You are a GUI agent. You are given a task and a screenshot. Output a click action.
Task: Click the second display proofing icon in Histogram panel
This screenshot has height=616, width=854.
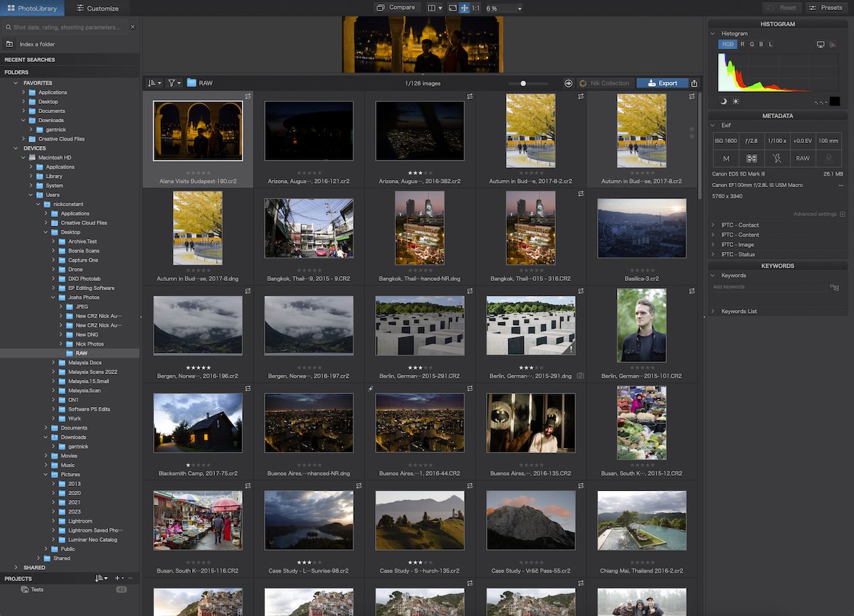click(833, 44)
